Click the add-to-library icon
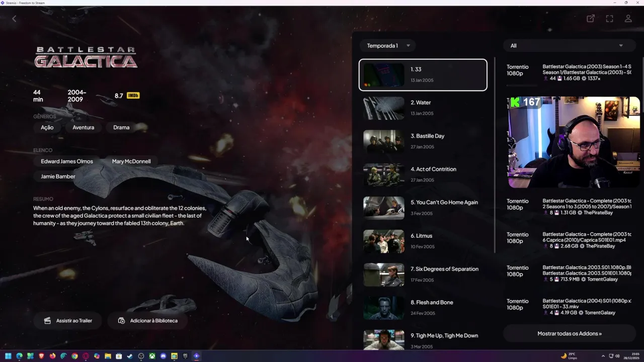The image size is (644, 362). point(121,321)
